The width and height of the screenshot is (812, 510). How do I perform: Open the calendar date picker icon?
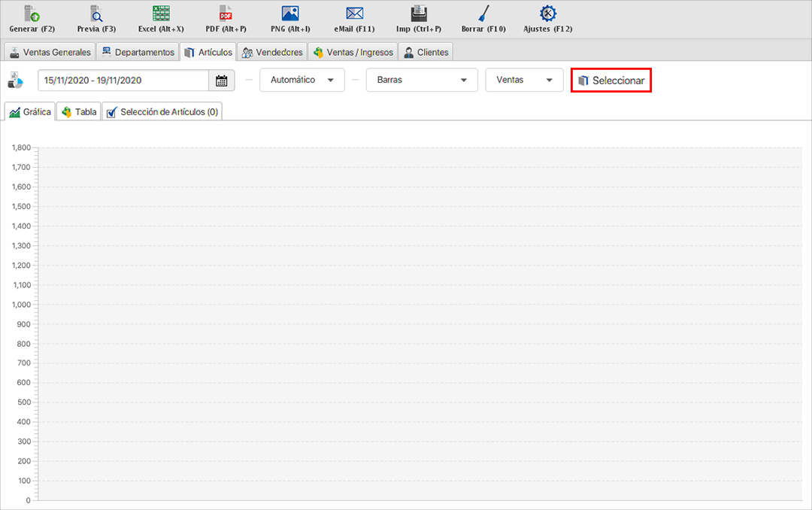click(x=221, y=80)
